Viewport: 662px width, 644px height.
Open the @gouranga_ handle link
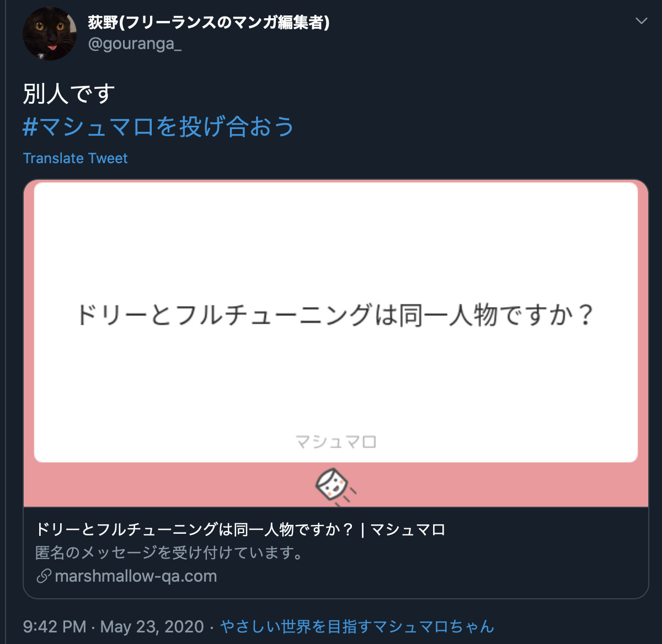[x=135, y=44]
